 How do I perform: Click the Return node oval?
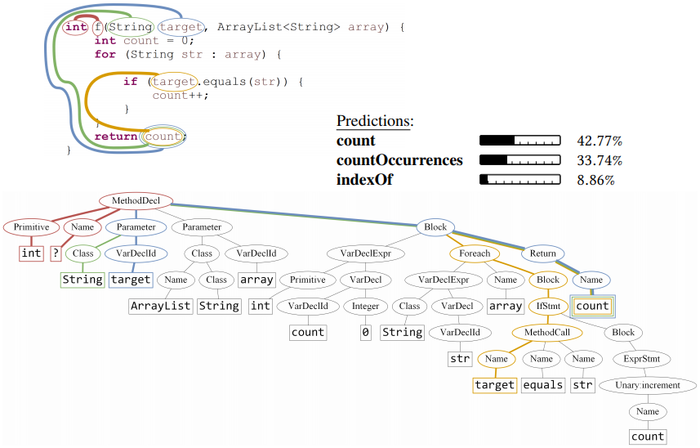click(543, 253)
